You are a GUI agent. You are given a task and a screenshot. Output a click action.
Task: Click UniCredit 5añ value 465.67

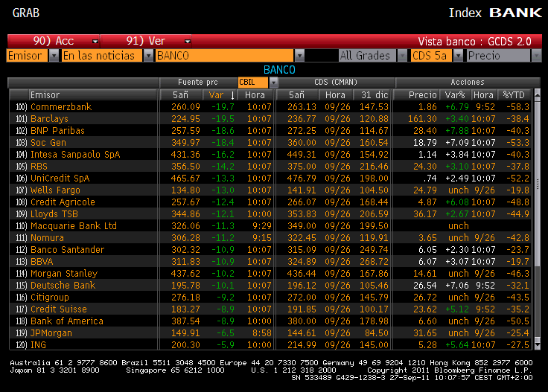click(185, 178)
